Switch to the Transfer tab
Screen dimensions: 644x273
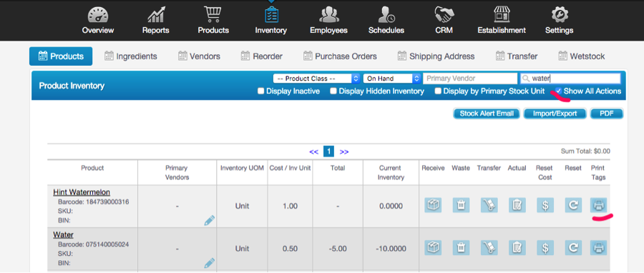516,56
